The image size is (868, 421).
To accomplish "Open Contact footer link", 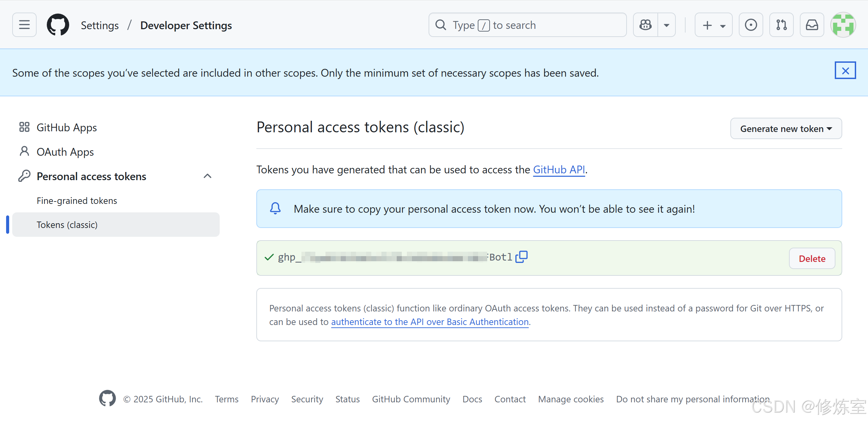I will 510,399.
